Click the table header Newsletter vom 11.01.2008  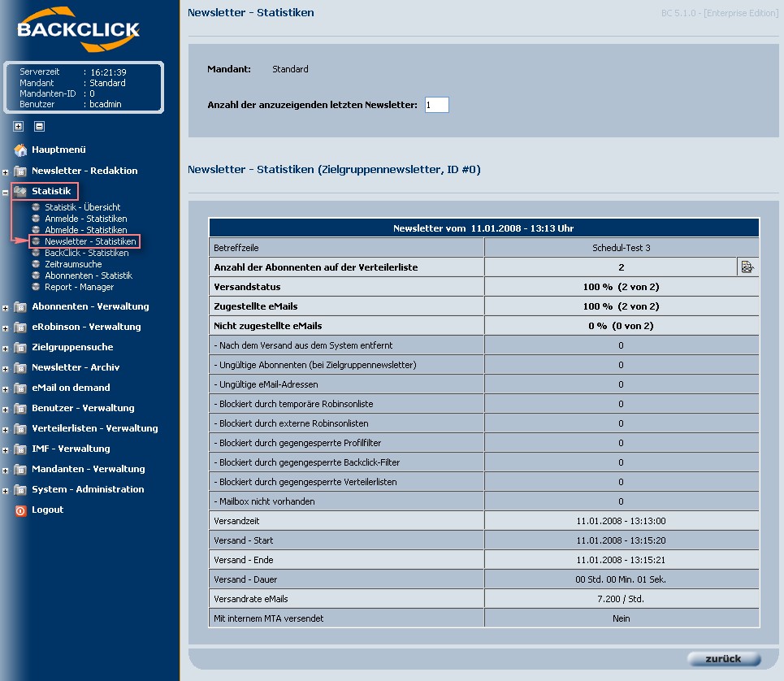tap(483, 228)
